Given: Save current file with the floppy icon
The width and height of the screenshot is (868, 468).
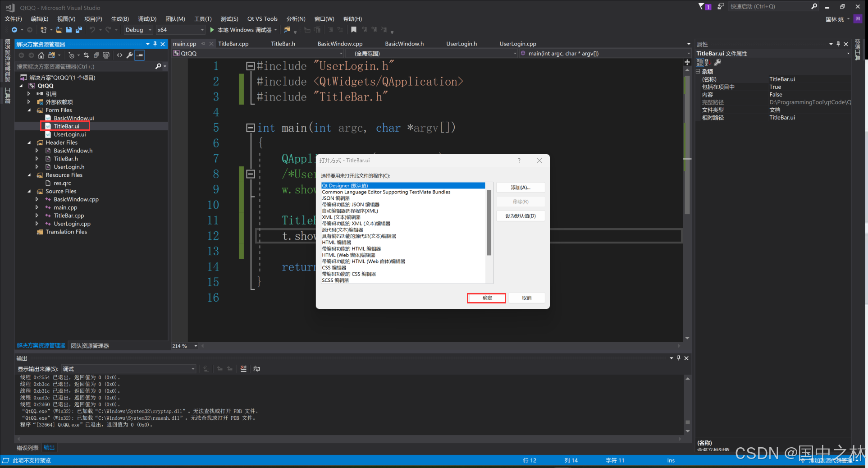Looking at the screenshot, I should point(69,30).
